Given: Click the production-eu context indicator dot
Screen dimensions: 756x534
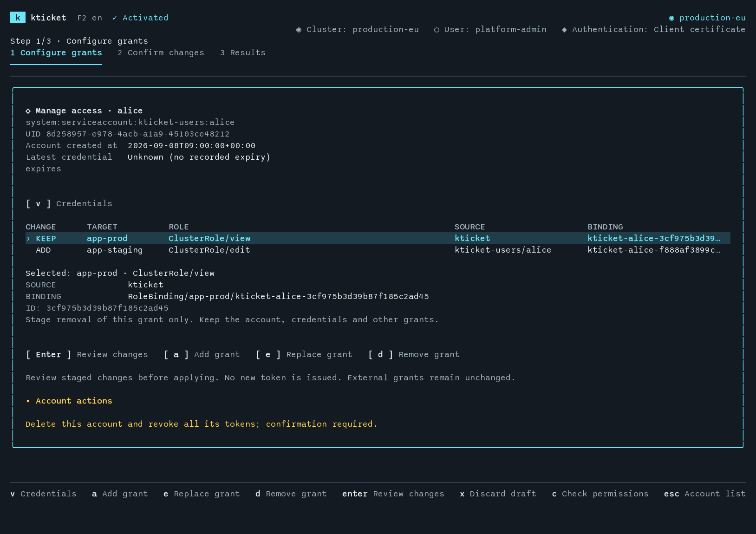Looking at the screenshot, I should click(x=671, y=18).
